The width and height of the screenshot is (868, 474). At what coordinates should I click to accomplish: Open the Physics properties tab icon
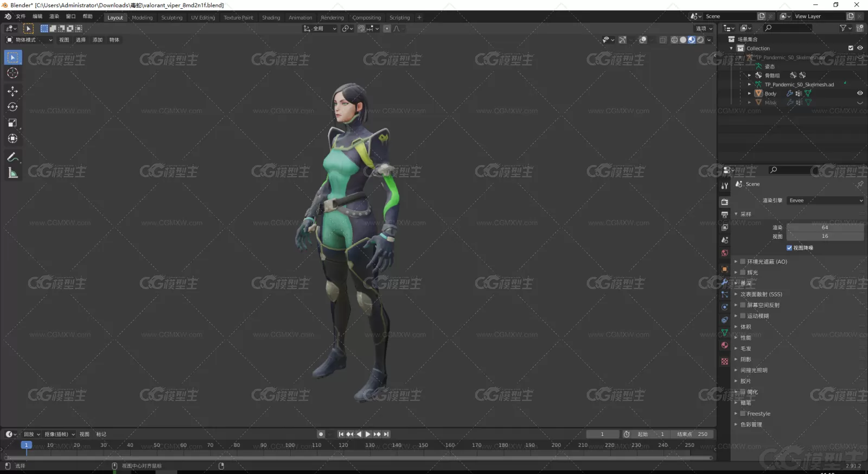click(x=725, y=307)
